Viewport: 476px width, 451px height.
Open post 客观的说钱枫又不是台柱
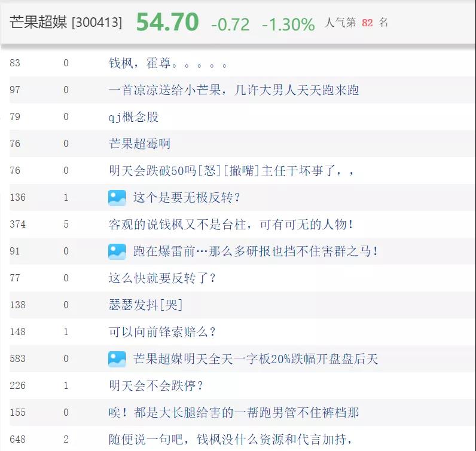231,225
